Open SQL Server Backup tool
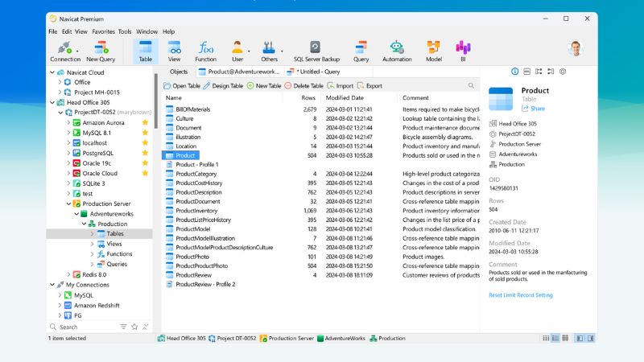The height and width of the screenshot is (362, 644). (316, 51)
